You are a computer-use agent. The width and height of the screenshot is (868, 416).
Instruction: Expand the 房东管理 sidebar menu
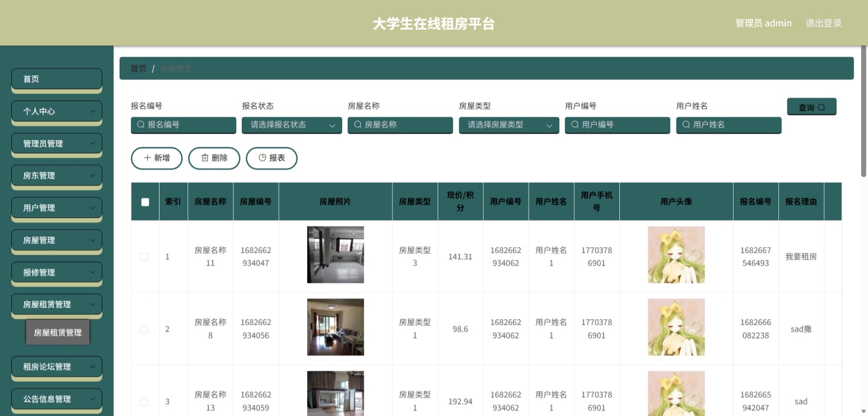pos(57,175)
